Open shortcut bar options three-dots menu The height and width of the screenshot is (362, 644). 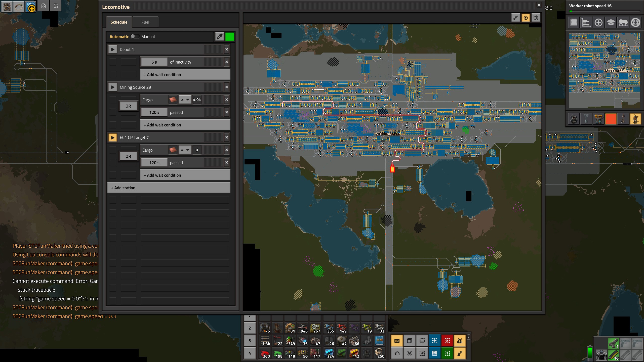(469, 337)
